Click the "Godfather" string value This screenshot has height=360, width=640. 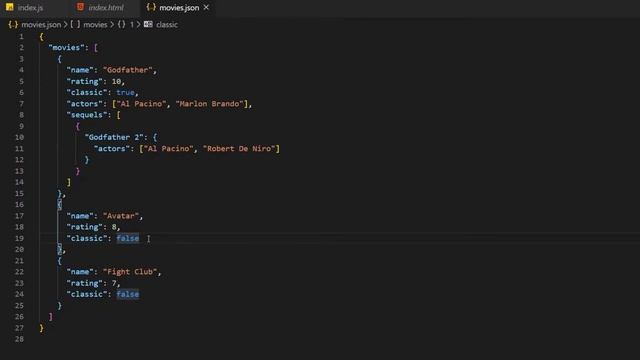point(127,70)
